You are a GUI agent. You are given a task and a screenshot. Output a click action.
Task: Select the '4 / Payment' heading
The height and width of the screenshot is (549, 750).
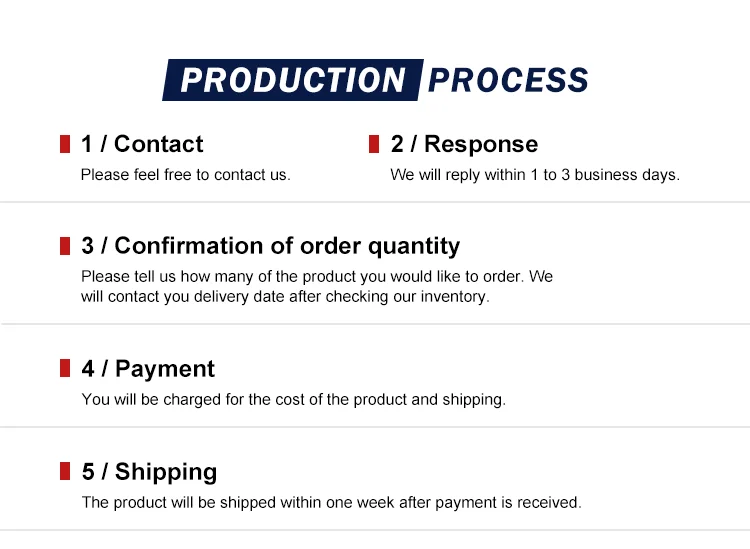tap(148, 369)
